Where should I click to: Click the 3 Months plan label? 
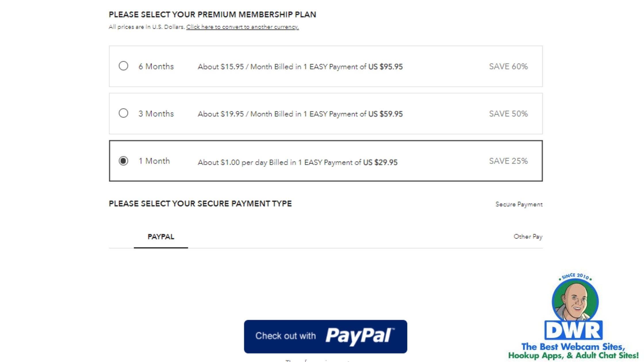(x=156, y=114)
